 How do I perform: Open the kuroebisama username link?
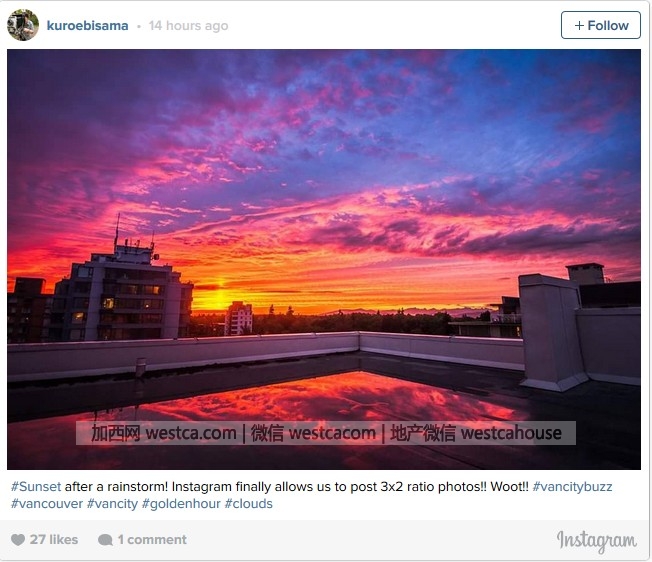(87, 26)
